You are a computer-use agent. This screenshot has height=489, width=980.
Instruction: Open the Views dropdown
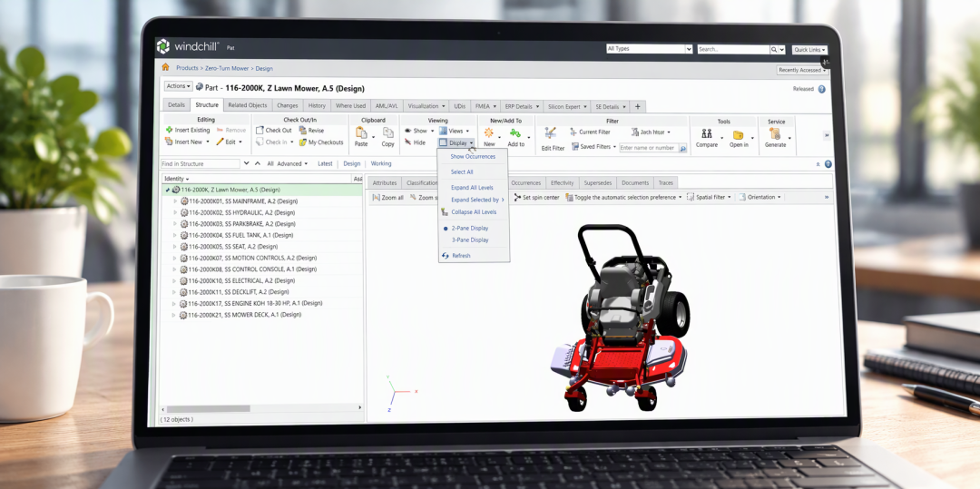tap(455, 131)
